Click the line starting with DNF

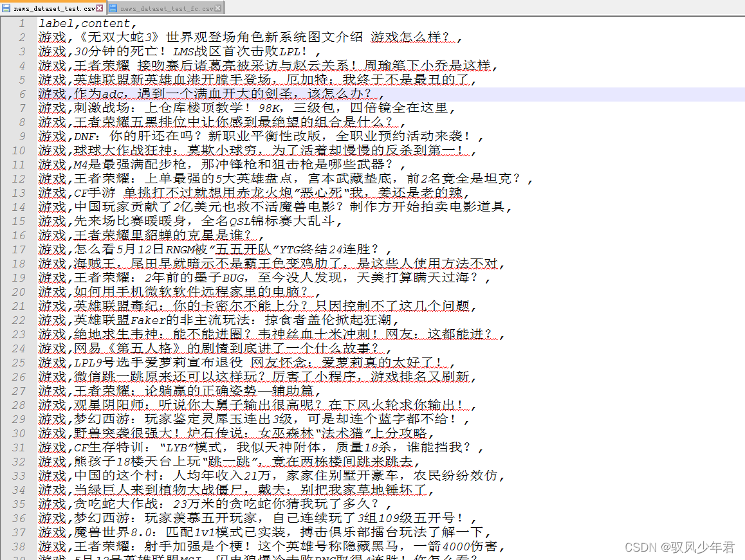261,136
